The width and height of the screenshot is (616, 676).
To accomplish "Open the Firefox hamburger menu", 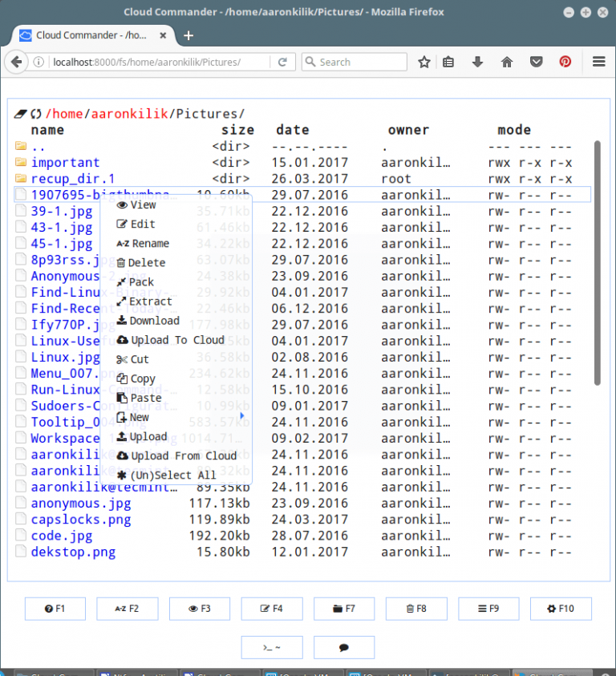I will click(598, 62).
